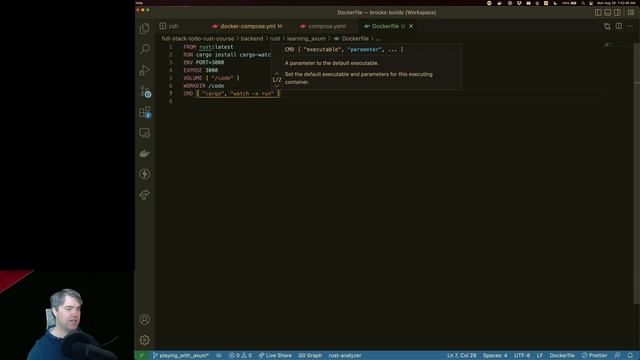Click Live Share in status bar
640x360 pixels.
pos(275,356)
